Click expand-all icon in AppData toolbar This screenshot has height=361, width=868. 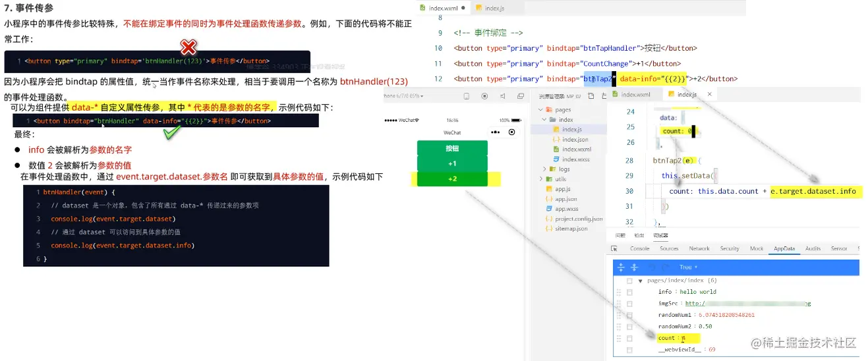(621, 267)
